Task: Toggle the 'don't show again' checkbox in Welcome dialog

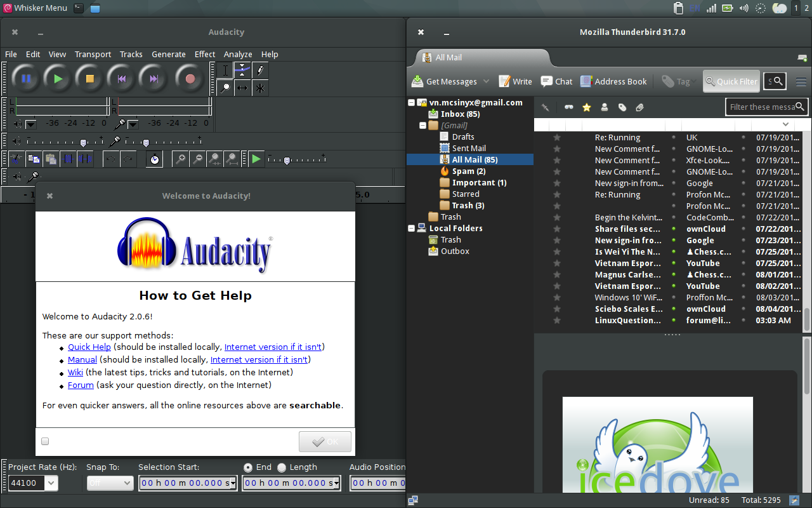Action: tap(45, 441)
